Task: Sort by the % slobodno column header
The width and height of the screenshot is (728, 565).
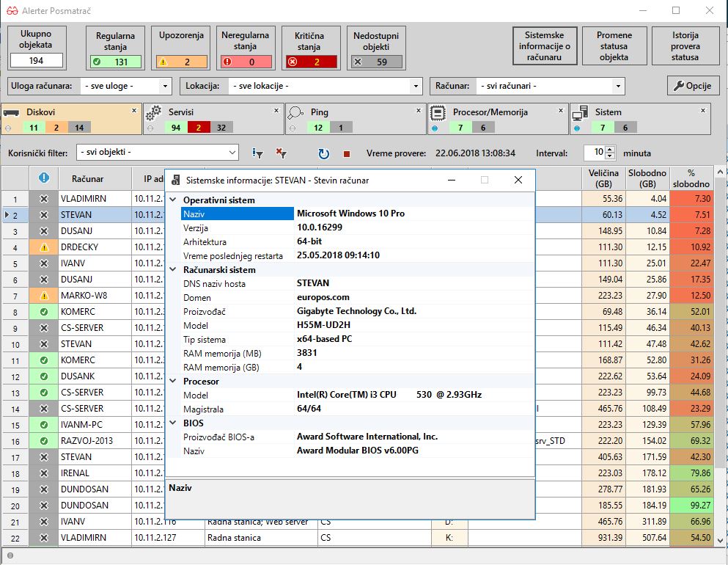Action: (x=691, y=178)
